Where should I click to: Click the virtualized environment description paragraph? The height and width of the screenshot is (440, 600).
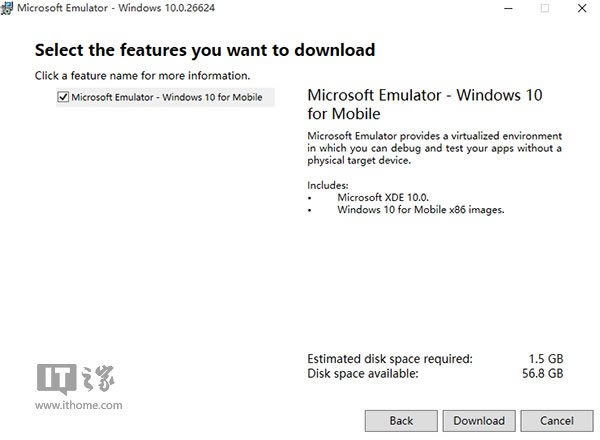435,148
